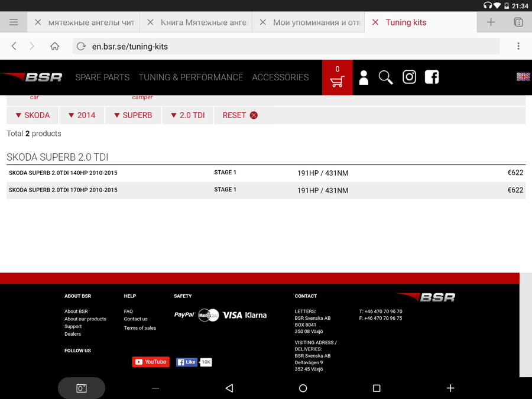This screenshot has height=399, width=532.
Task: Close the Tuning kits tab
Action: 375,22
